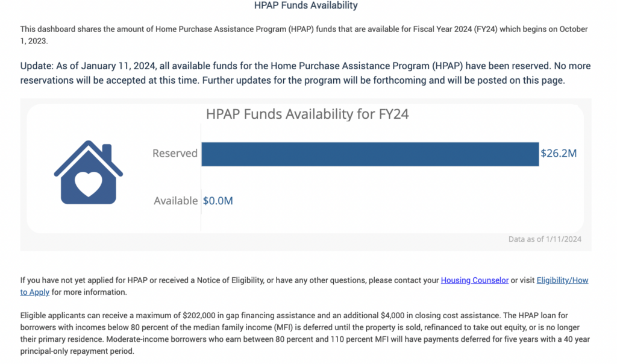Click the chart's vertical axis line
Image resolution: width=617 pixels, height=364 pixels.
tap(201, 177)
